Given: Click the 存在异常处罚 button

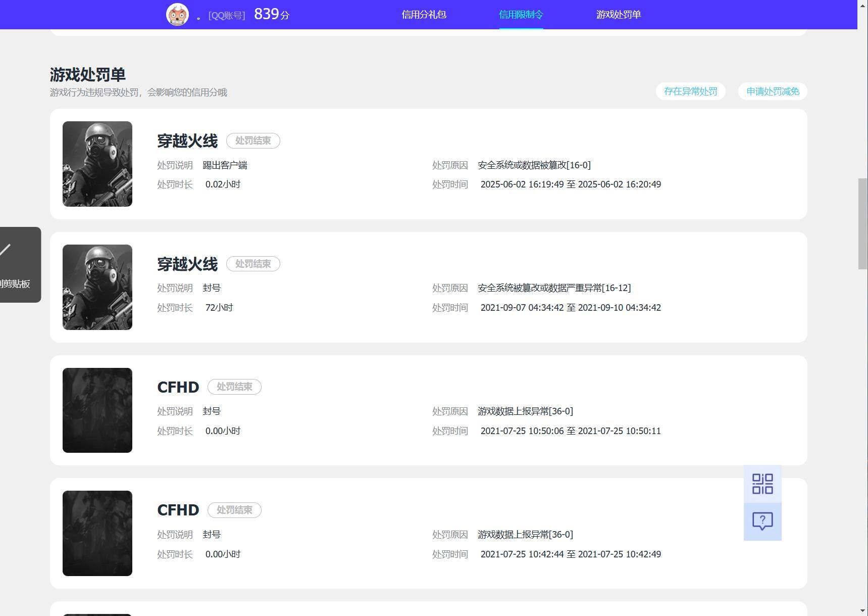Looking at the screenshot, I should (x=691, y=91).
